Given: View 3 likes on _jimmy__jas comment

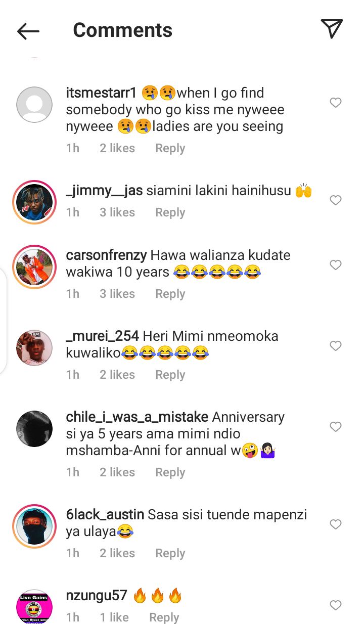Looking at the screenshot, I should coord(117,212).
